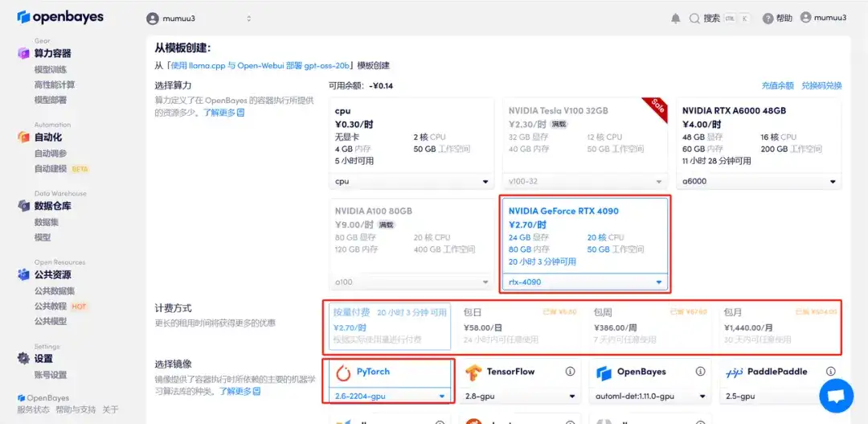Open the cpu spec dropdown
Image resolution: width=868 pixels, height=424 pixels.
coord(411,181)
